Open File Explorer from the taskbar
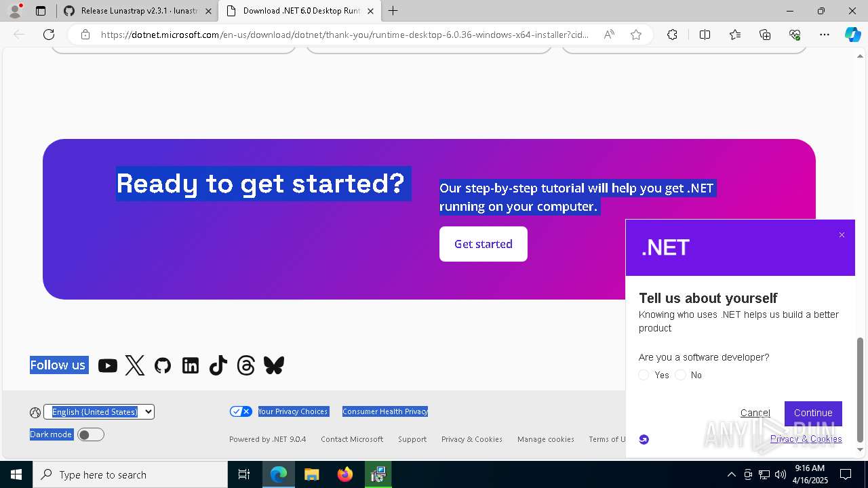The height and width of the screenshot is (488, 868). pos(311,474)
